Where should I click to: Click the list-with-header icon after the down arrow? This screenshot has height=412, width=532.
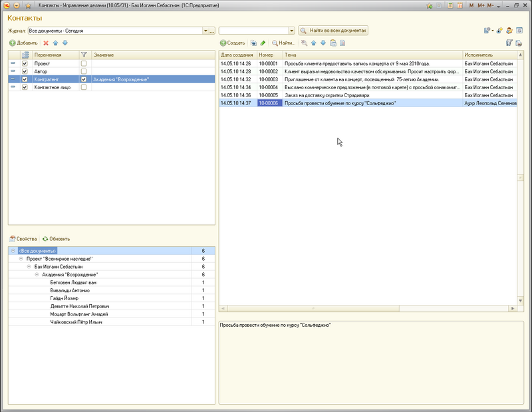coord(333,43)
